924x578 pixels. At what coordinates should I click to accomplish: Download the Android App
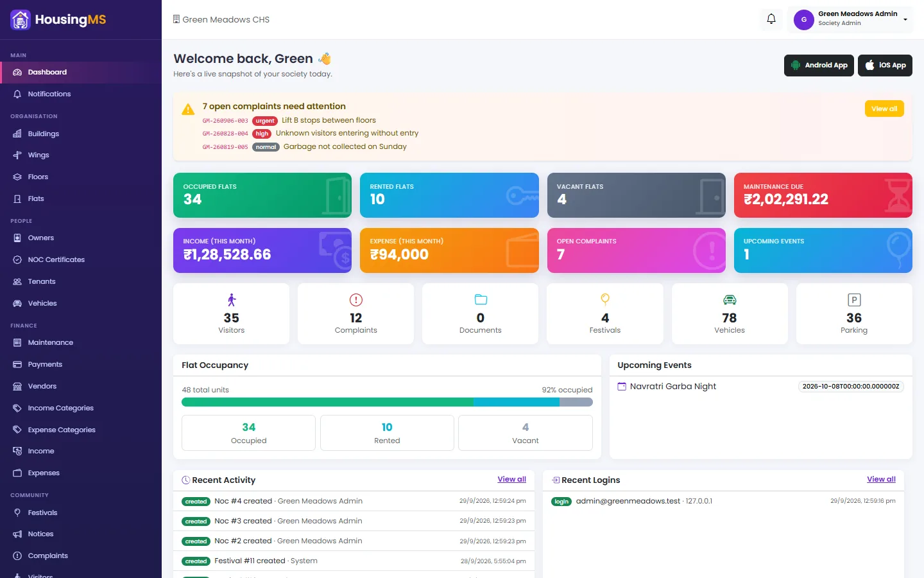[x=819, y=66]
